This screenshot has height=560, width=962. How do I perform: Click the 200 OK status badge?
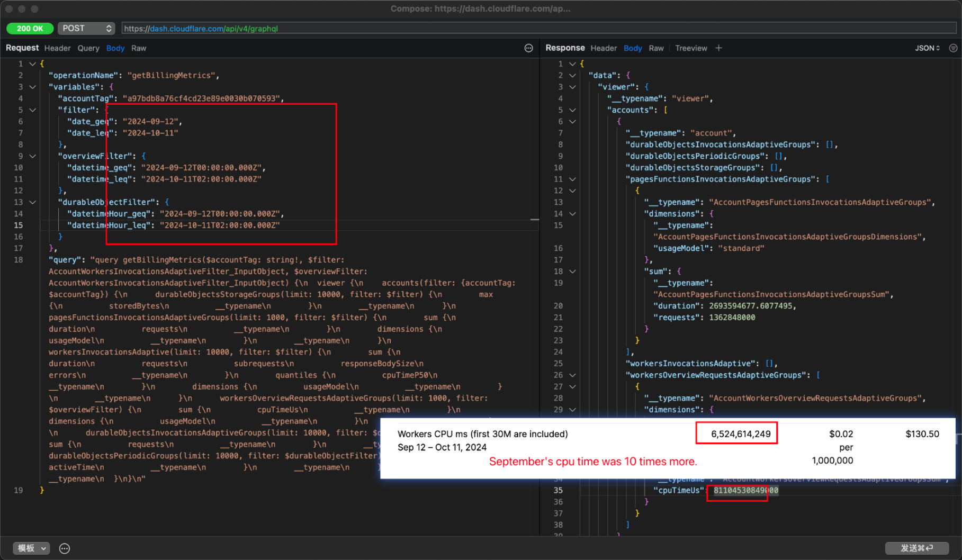coord(30,29)
